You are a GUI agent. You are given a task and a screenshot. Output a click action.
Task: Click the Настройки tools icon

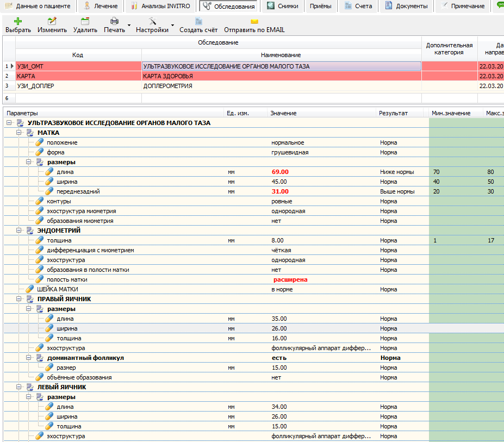[152, 21]
